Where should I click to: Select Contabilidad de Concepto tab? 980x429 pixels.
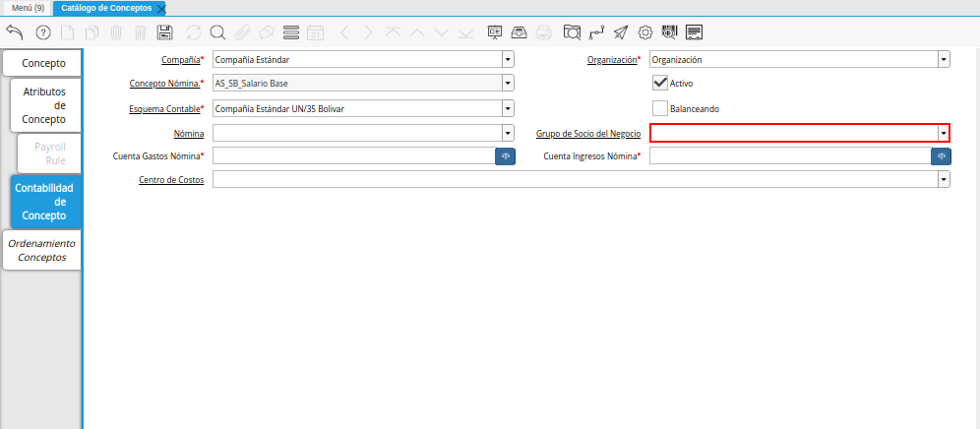[x=45, y=202]
